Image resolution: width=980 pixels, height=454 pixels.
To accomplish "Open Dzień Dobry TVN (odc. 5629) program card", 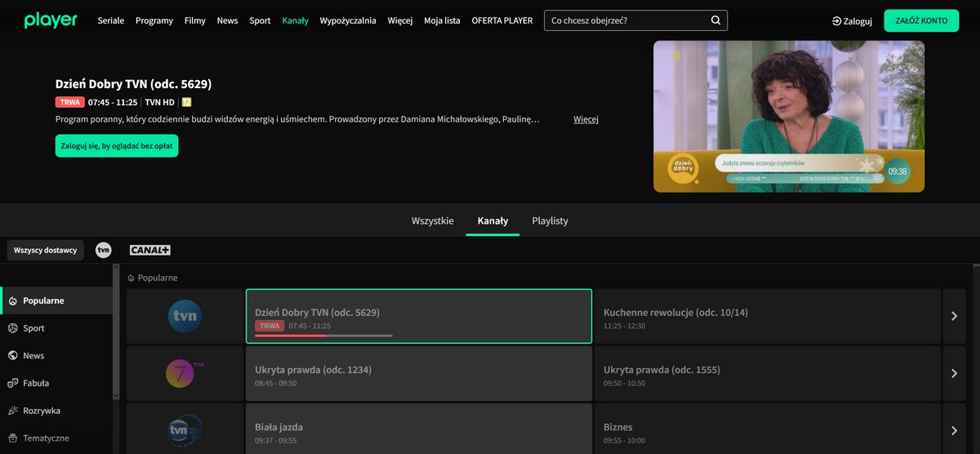I will pos(419,316).
